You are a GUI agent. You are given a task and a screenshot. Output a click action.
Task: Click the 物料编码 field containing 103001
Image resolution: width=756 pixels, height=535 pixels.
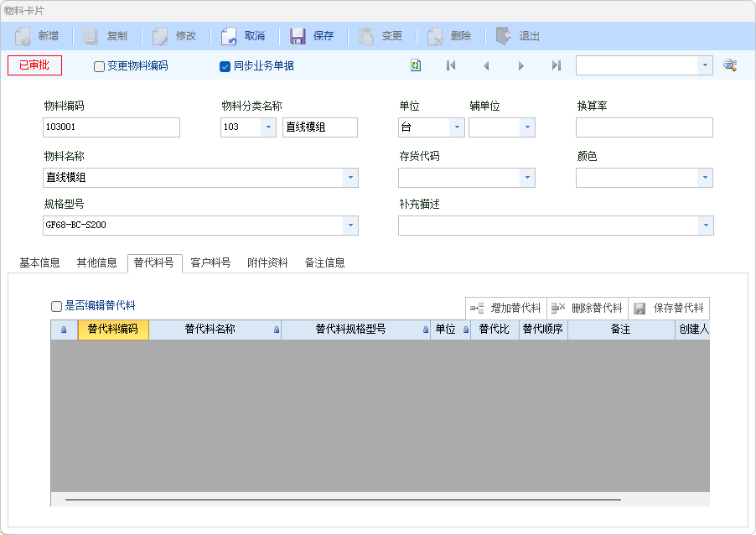pyautogui.click(x=111, y=127)
